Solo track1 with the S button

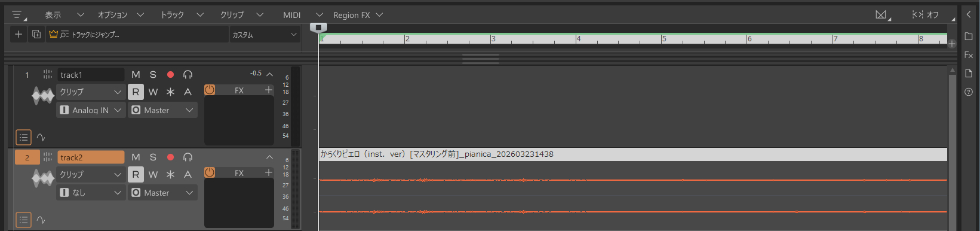coord(153,74)
